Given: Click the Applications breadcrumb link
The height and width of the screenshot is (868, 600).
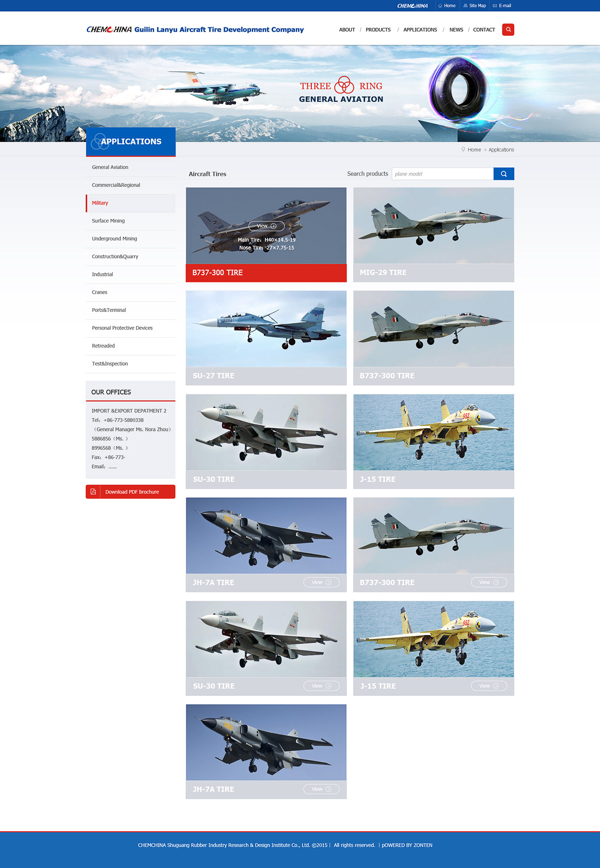Looking at the screenshot, I should pyautogui.click(x=501, y=150).
